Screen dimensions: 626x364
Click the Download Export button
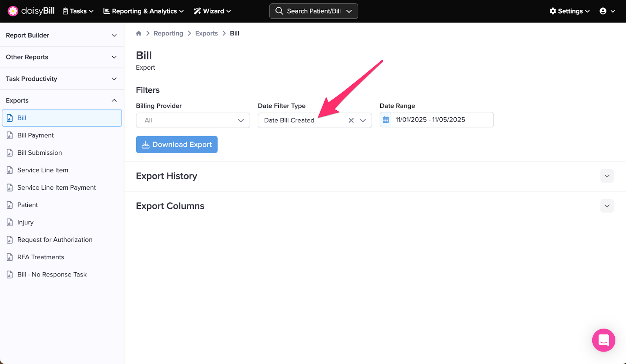click(x=176, y=145)
